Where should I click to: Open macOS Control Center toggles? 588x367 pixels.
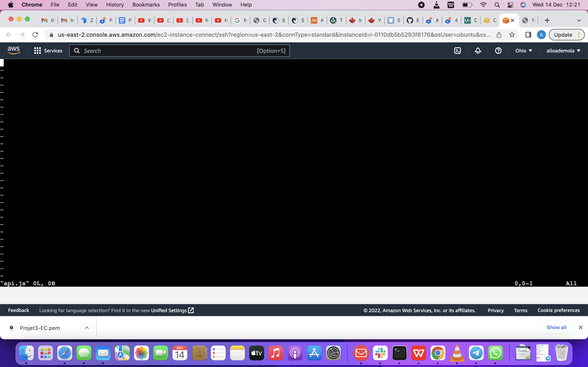coord(510,5)
